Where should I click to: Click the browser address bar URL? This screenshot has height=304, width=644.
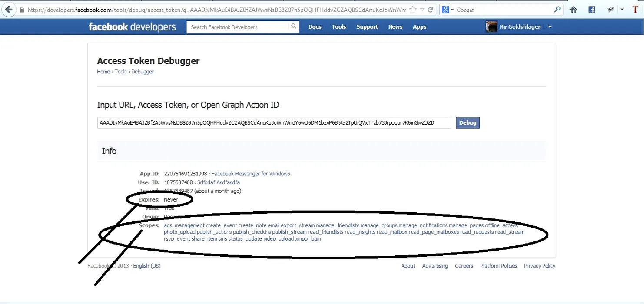pos(217,10)
